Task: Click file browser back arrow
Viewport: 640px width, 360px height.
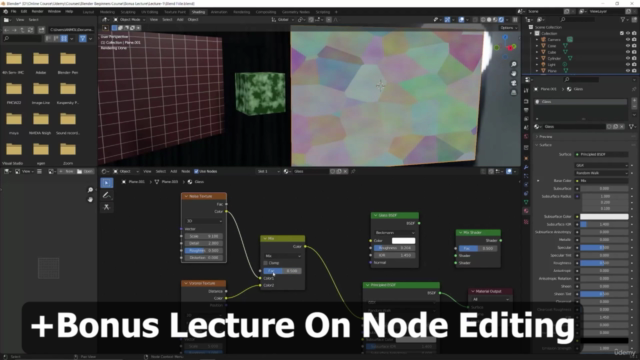Action: [6, 30]
